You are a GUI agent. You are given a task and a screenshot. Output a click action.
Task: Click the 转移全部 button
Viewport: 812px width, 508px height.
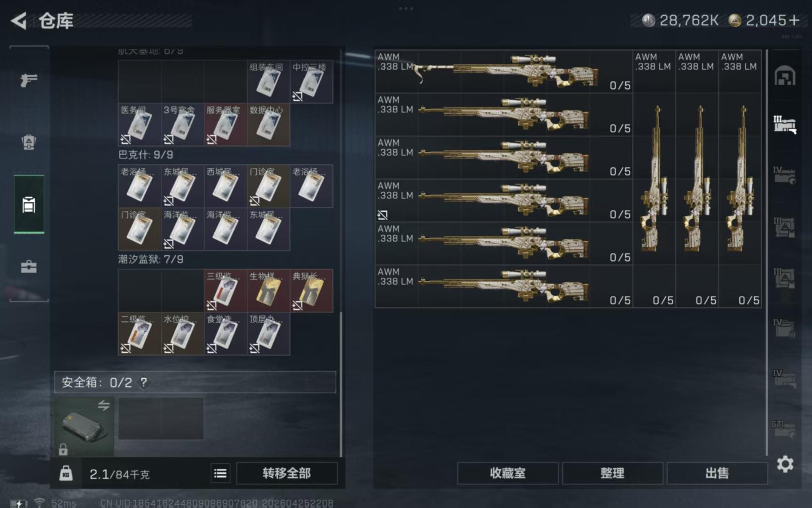coord(287,473)
